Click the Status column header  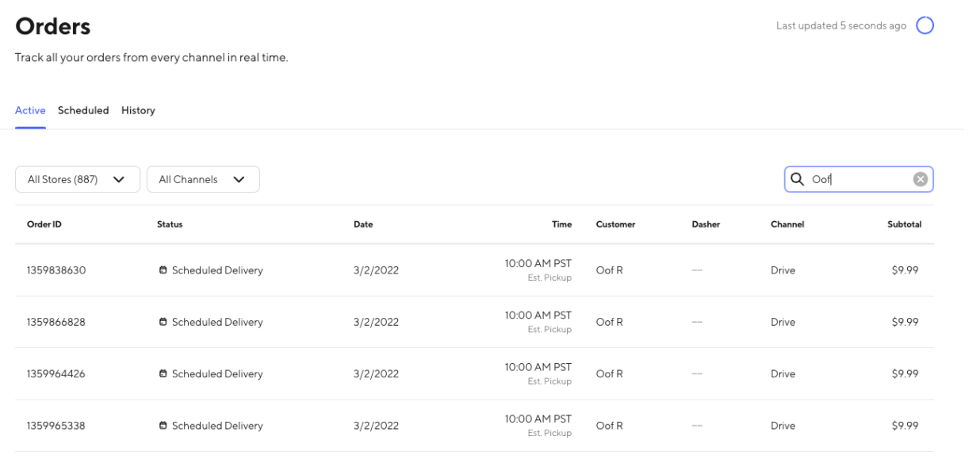tap(170, 224)
